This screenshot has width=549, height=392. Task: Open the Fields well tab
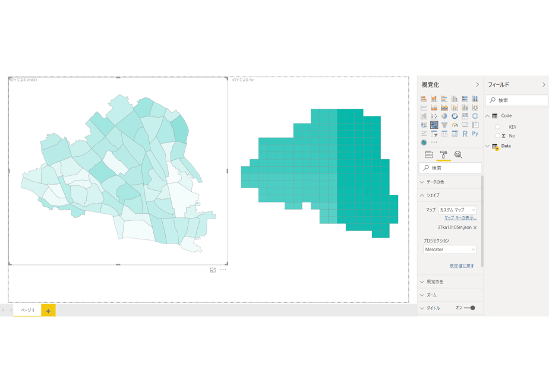coord(429,154)
